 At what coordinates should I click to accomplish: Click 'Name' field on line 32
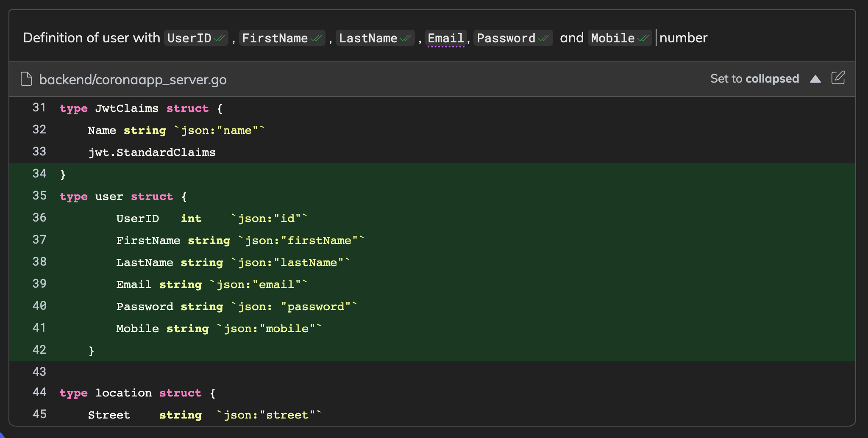102,130
